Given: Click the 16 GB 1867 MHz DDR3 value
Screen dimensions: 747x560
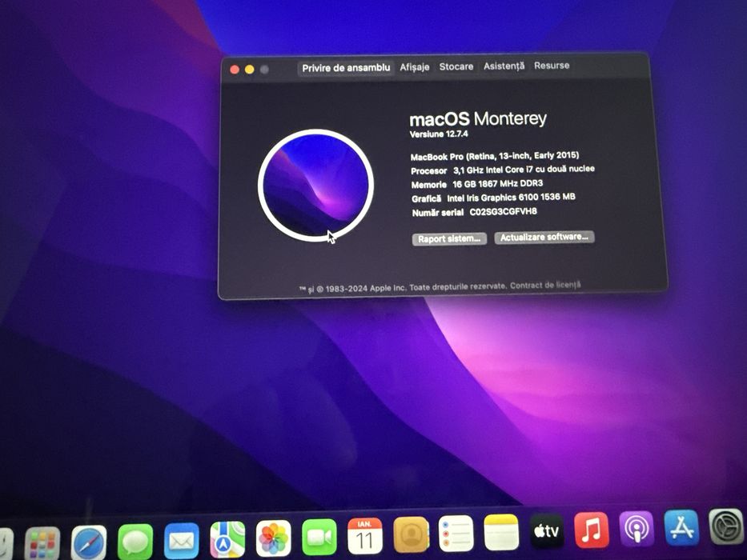Looking at the screenshot, I should [x=497, y=184].
